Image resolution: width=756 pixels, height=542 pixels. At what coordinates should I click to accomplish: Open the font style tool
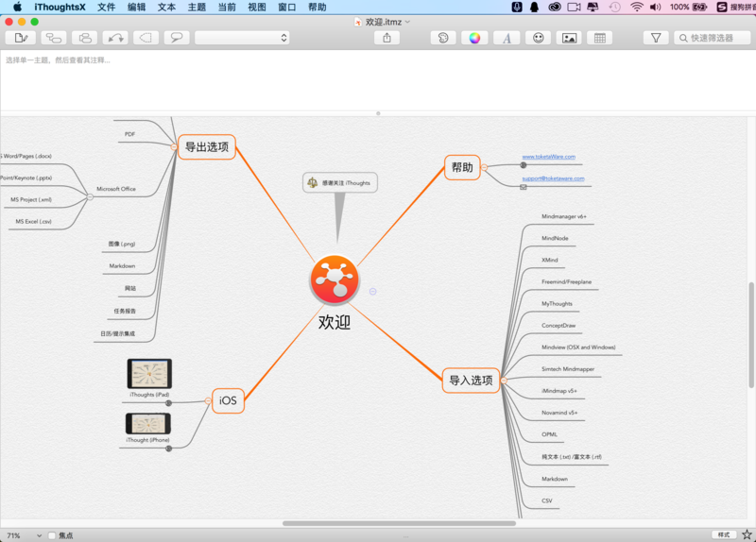pyautogui.click(x=507, y=38)
